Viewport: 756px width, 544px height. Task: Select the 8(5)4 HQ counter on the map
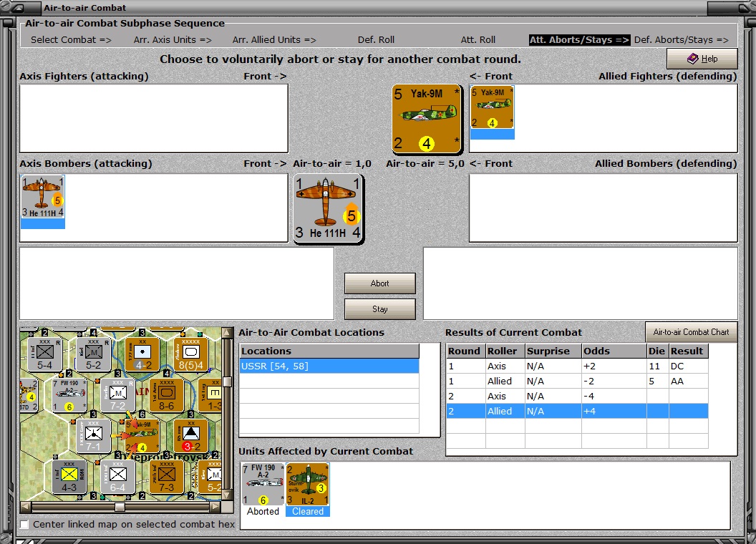191,354
